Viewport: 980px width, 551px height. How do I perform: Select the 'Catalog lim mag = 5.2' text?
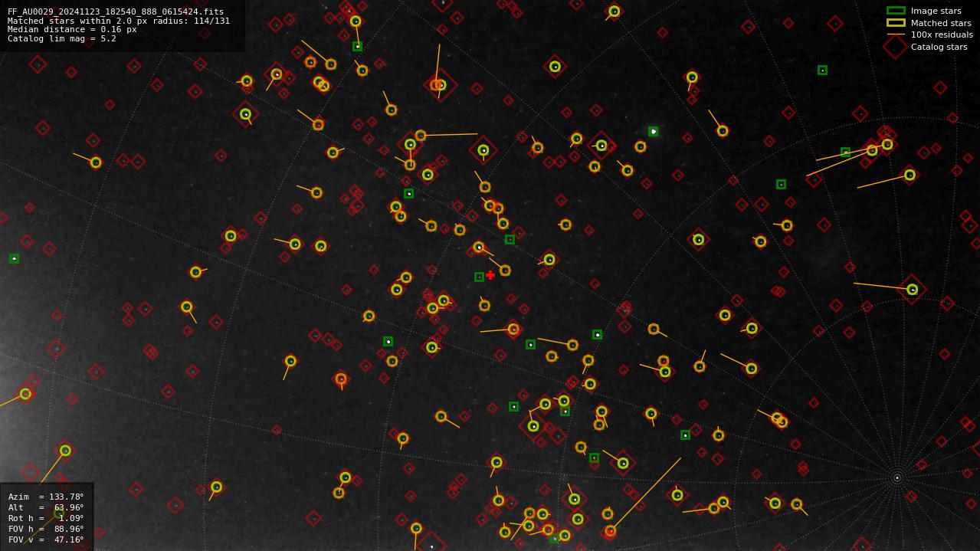(x=62, y=38)
